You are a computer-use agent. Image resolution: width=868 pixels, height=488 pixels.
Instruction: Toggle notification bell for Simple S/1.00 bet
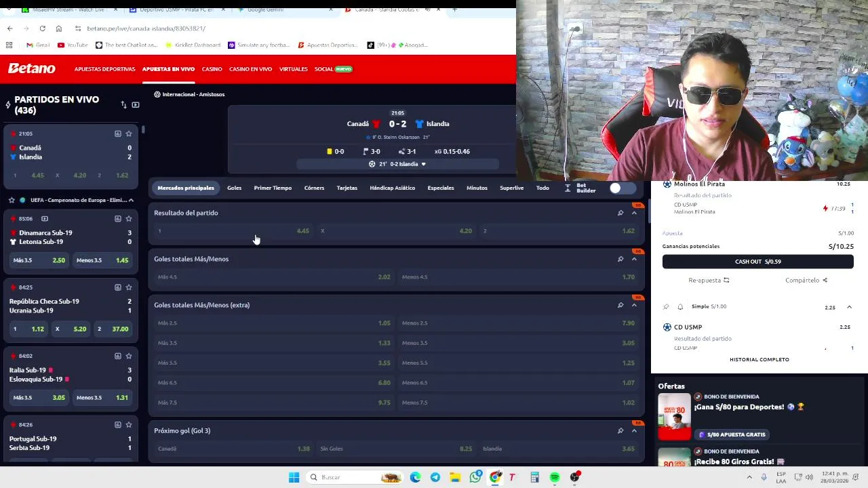680,306
